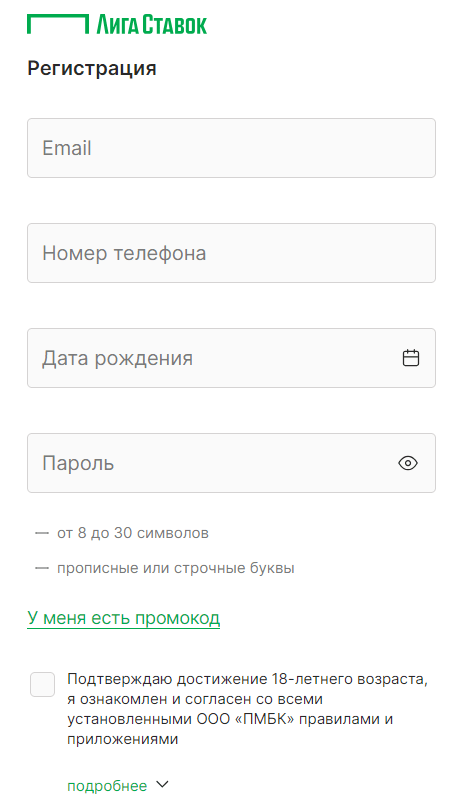Click the ООО «ПМБК» text in the agreement

(x=245, y=718)
